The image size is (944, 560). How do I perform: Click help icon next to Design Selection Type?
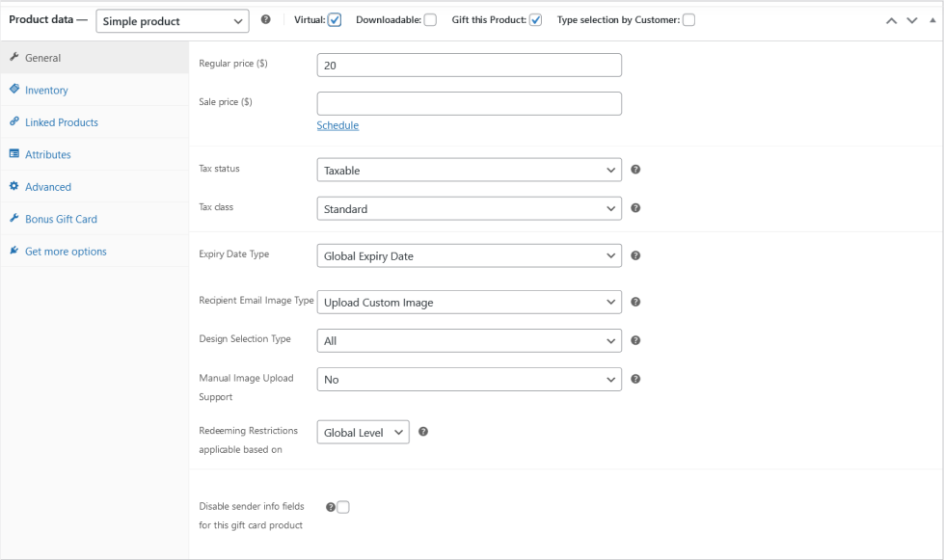click(x=635, y=340)
